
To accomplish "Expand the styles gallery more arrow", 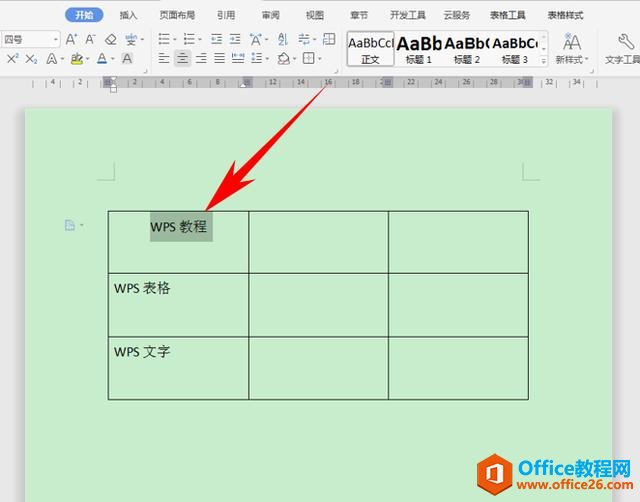I will [x=544, y=61].
